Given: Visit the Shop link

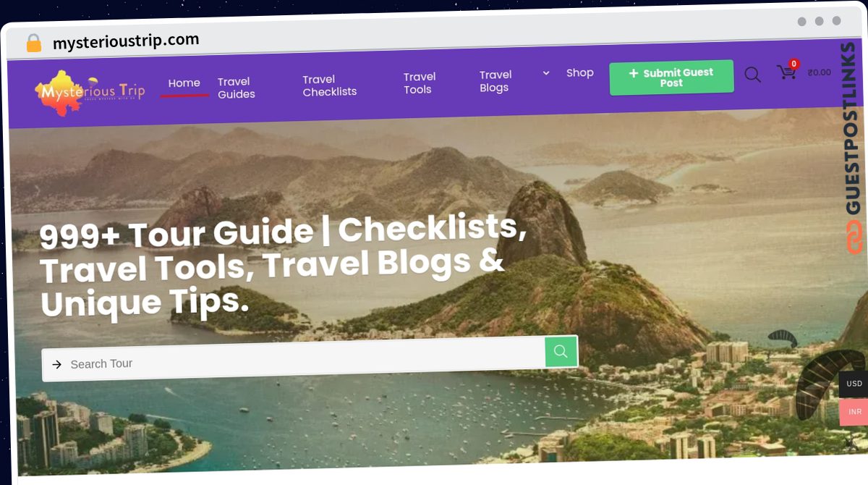Looking at the screenshot, I should 580,73.
